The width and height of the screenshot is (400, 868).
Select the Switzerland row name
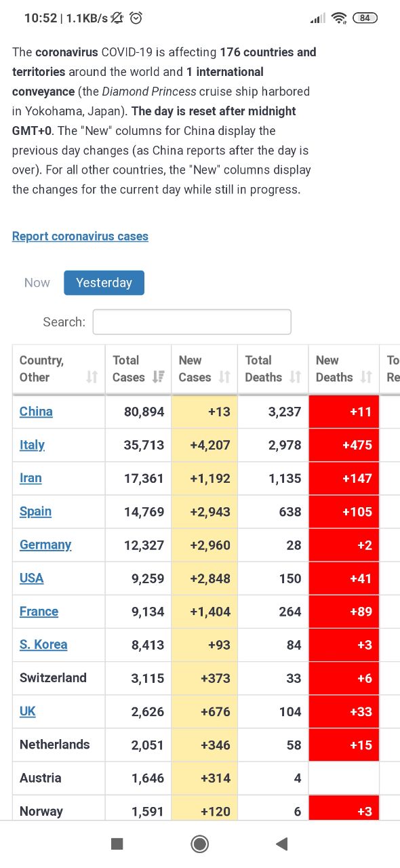coord(53,677)
